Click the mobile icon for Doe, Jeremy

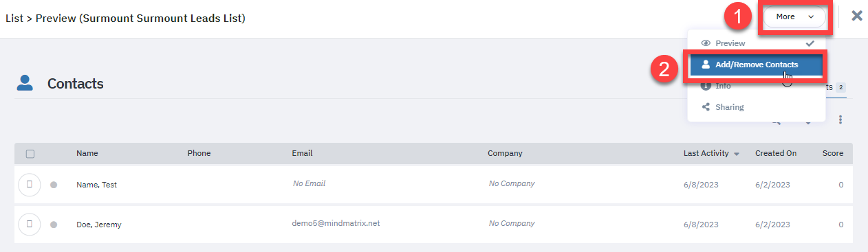coord(30,224)
